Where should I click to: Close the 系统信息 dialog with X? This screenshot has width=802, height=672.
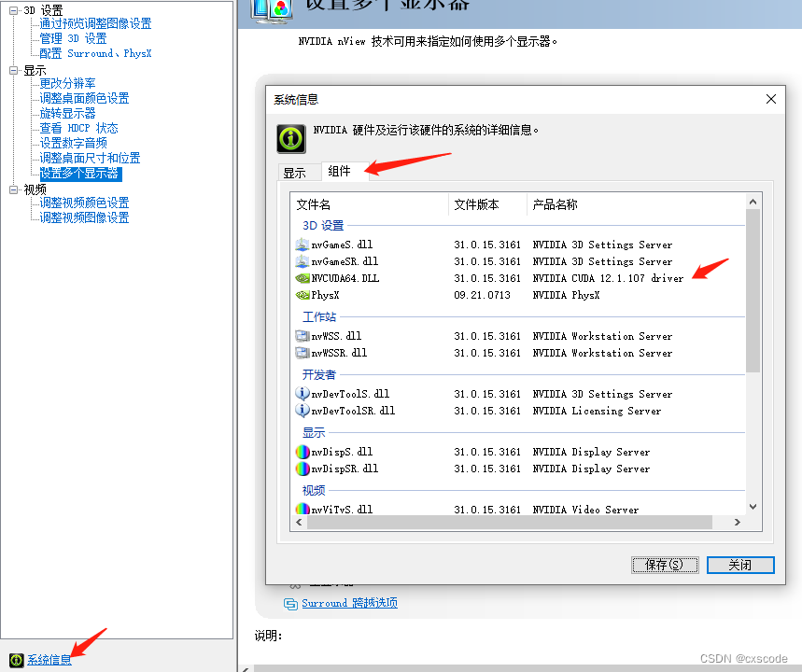(771, 99)
